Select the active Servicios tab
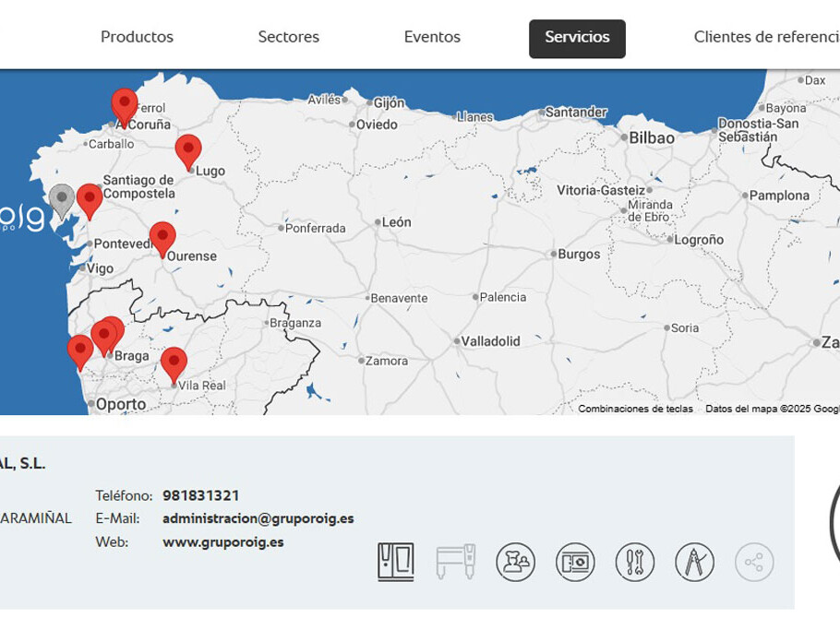 (x=577, y=38)
